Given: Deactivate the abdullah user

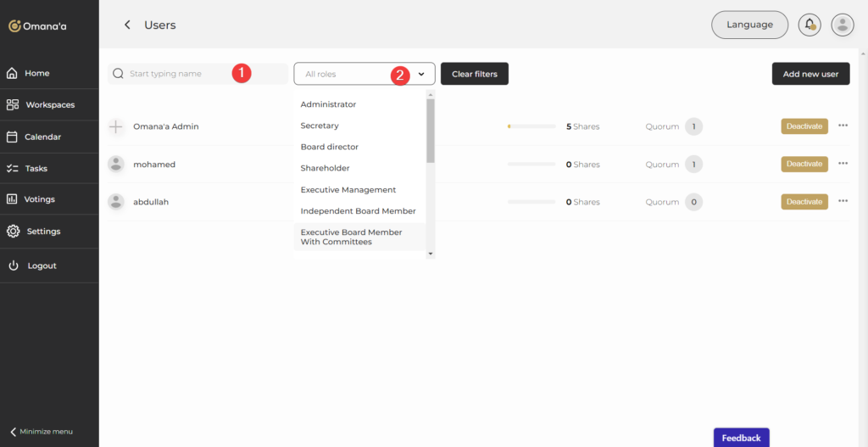Looking at the screenshot, I should (804, 202).
